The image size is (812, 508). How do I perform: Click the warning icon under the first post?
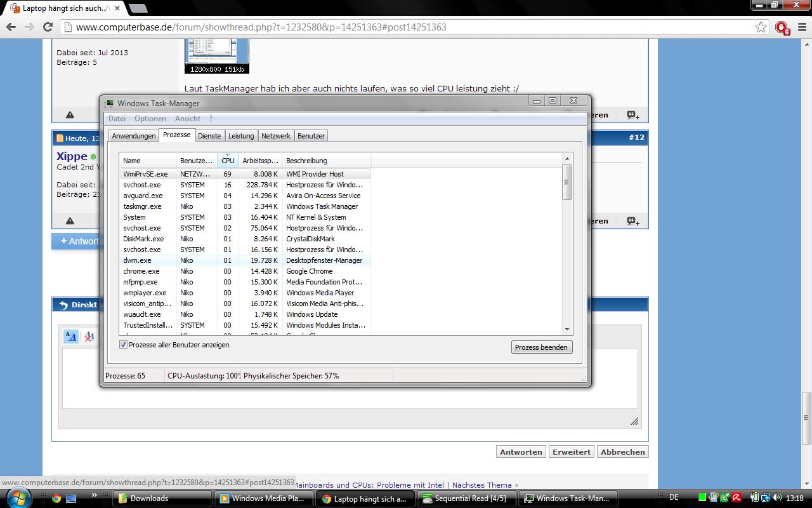70,115
